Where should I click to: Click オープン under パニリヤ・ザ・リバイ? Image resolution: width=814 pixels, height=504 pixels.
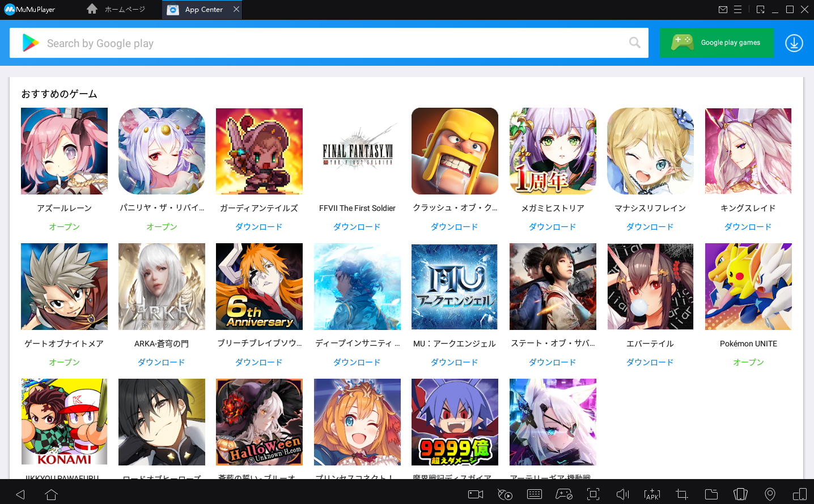click(162, 227)
